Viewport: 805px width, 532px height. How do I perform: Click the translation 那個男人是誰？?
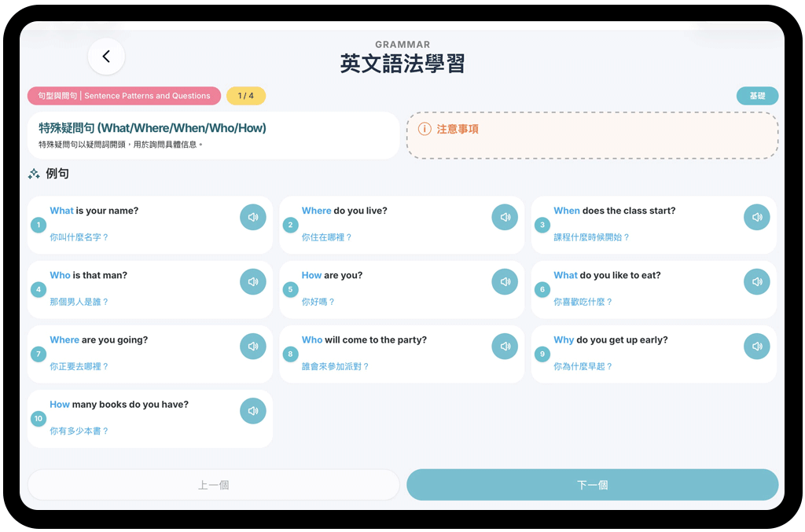(x=79, y=303)
